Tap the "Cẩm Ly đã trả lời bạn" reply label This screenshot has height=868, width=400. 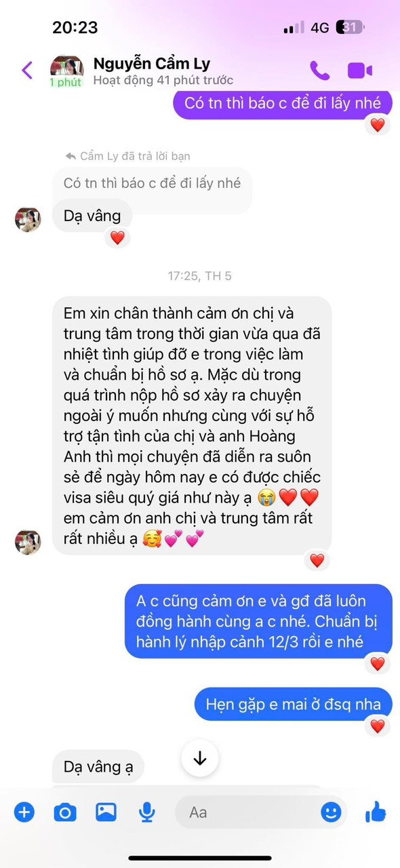(x=128, y=156)
